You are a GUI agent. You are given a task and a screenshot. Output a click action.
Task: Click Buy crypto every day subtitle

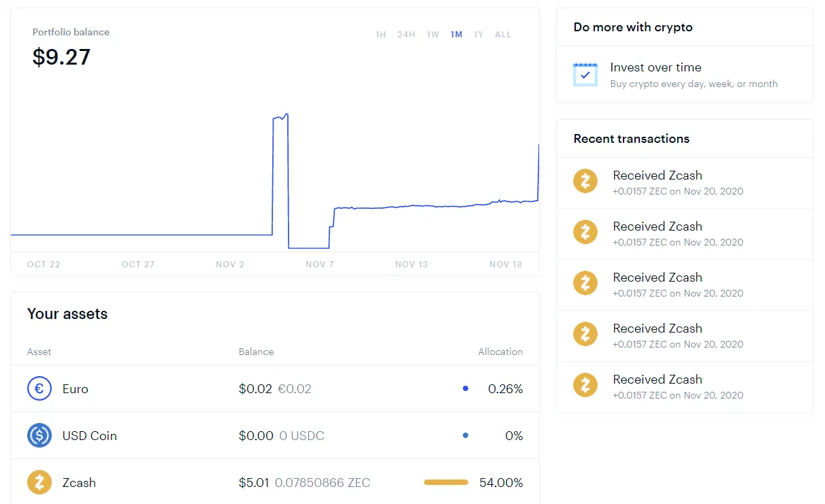[694, 84]
